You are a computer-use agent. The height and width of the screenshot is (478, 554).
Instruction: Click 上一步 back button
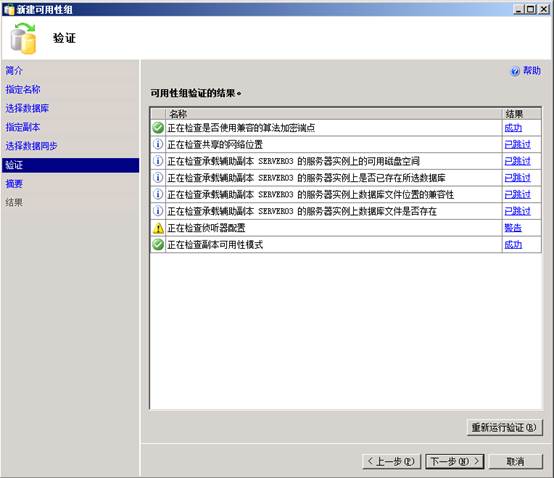pyautogui.click(x=391, y=461)
